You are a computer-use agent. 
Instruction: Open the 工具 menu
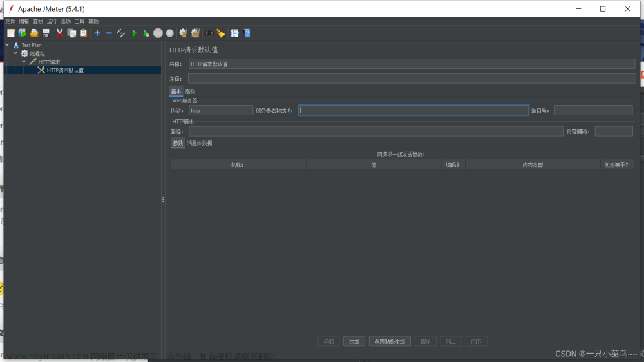pyautogui.click(x=79, y=21)
